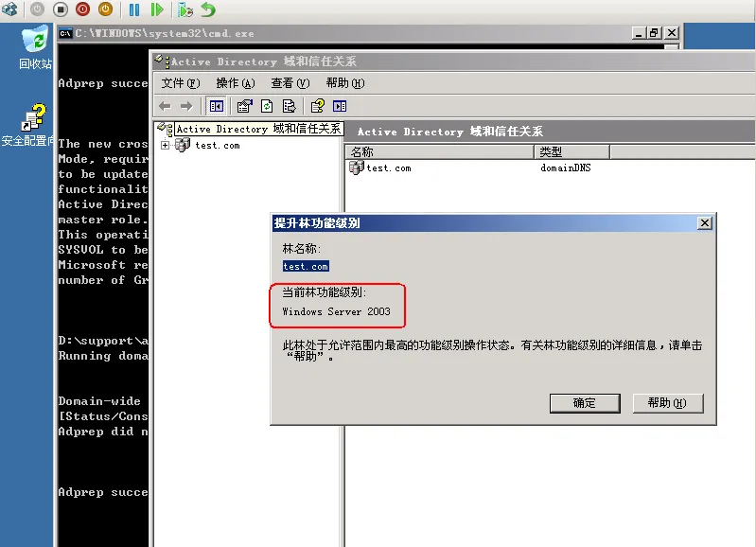Click the grey Start VM power icon
The width and height of the screenshot is (756, 547).
pyautogui.click(x=37, y=9)
